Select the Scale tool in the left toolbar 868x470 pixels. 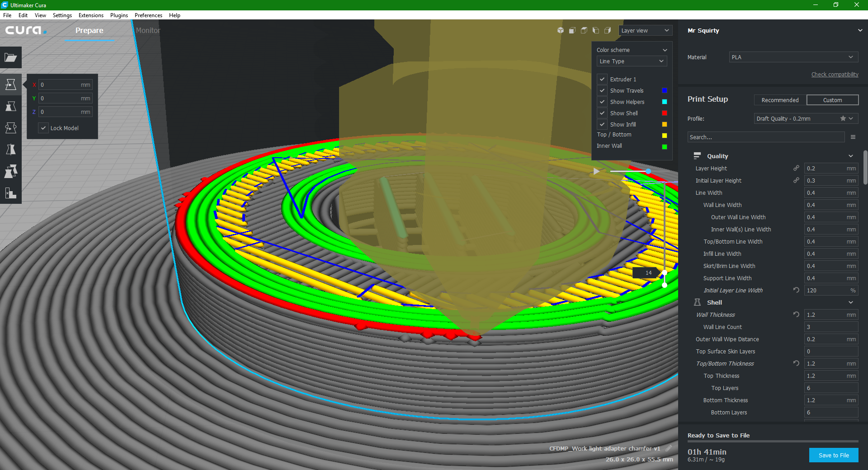click(x=11, y=106)
